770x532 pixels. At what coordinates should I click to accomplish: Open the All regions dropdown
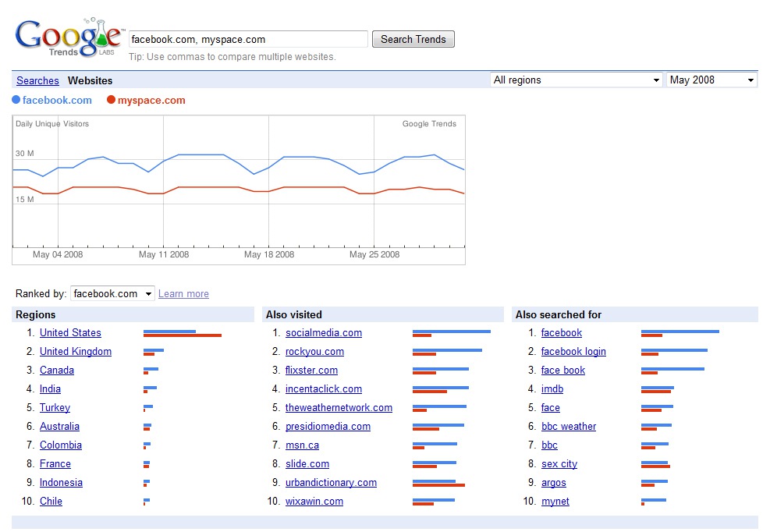[577, 80]
